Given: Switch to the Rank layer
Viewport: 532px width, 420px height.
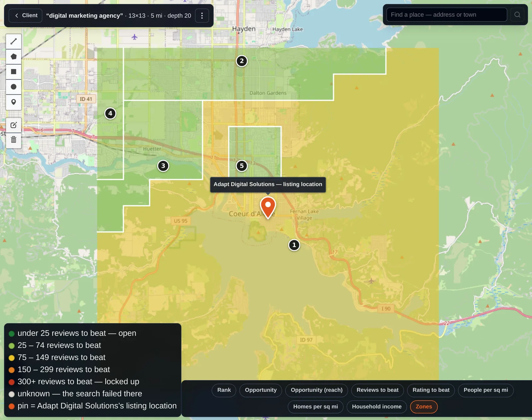Looking at the screenshot, I should 224,390.
